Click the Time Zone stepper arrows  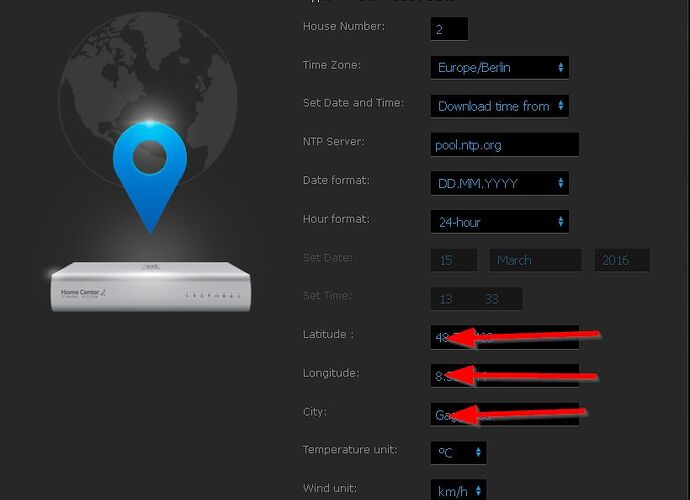tap(561, 67)
